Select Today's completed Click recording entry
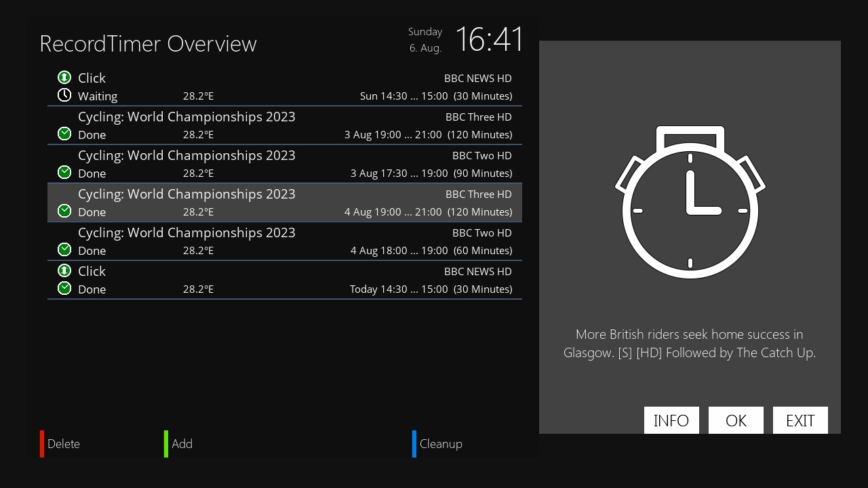The image size is (868, 488). pyautogui.click(x=285, y=279)
